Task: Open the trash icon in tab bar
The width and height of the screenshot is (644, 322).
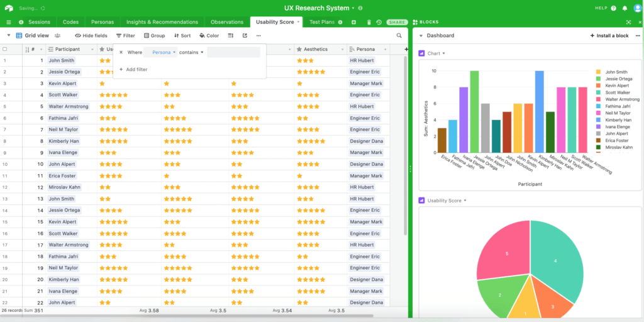Action: pos(369,22)
